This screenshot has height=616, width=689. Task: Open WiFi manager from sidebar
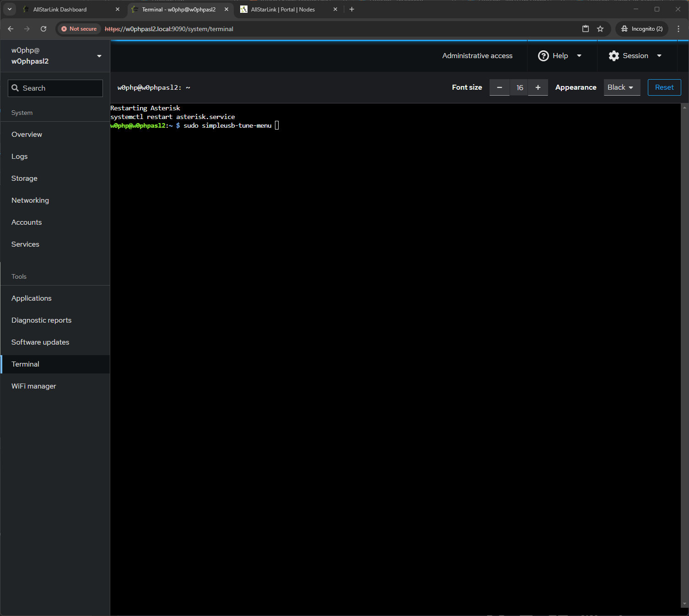click(34, 386)
